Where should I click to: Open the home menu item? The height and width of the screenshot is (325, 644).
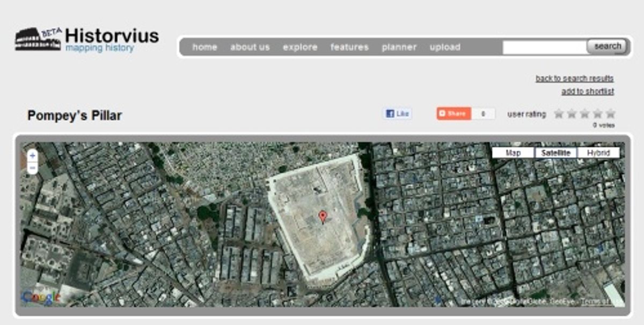204,47
